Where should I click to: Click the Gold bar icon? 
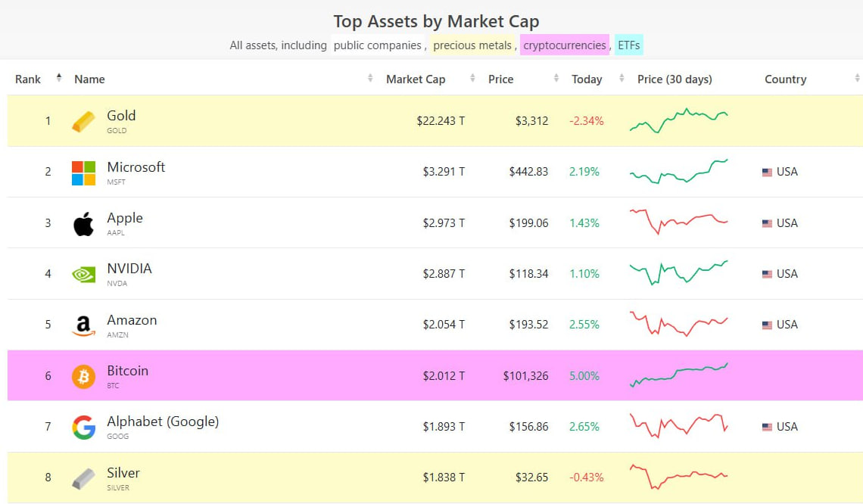(84, 121)
